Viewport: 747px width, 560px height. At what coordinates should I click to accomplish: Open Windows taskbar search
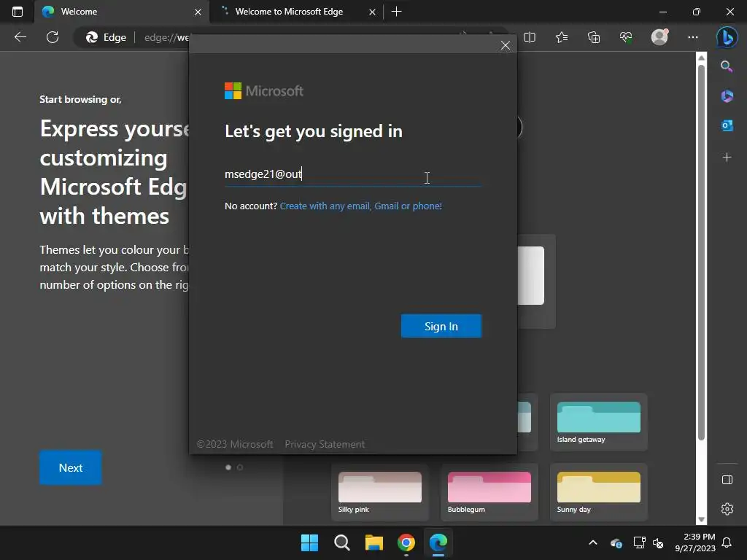click(x=341, y=542)
